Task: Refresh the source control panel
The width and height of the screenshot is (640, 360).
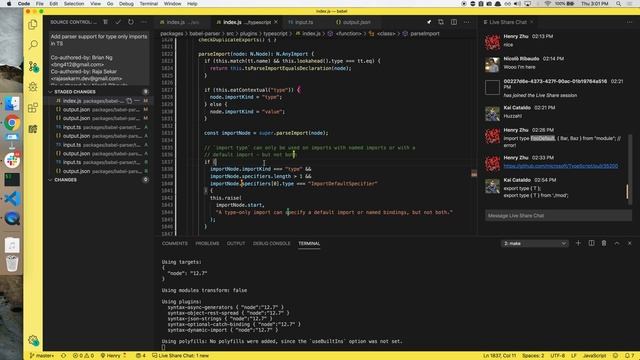Action: click(x=131, y=22)
